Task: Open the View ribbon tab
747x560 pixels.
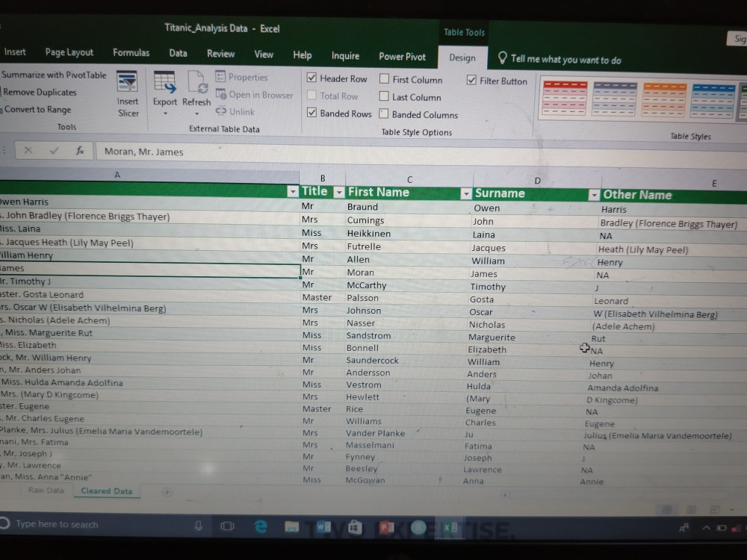Action: click(x=264, y=55)
